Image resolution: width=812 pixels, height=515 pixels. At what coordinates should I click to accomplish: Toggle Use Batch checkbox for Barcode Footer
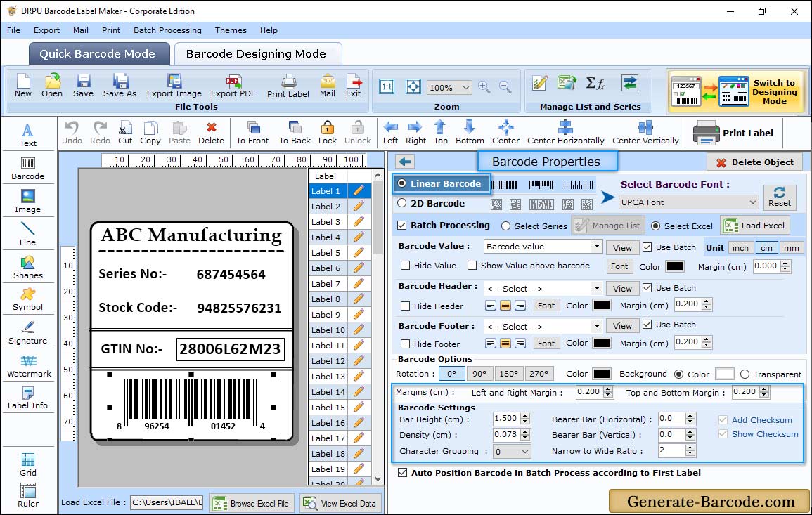coord(647,325)
